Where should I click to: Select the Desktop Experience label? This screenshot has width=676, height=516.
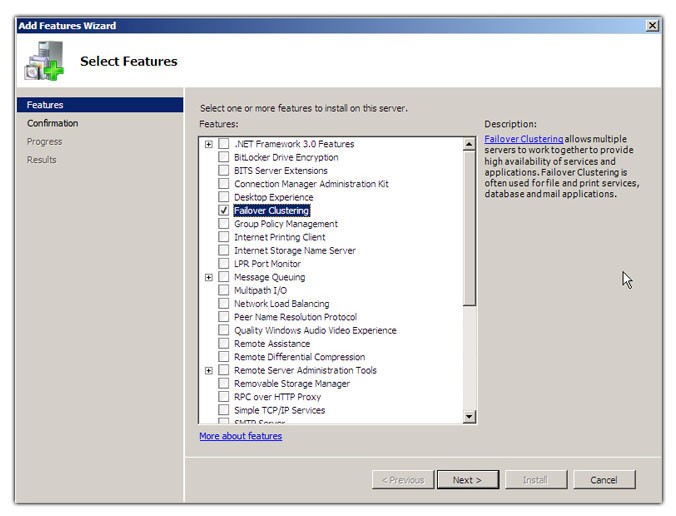click(274, 197)
